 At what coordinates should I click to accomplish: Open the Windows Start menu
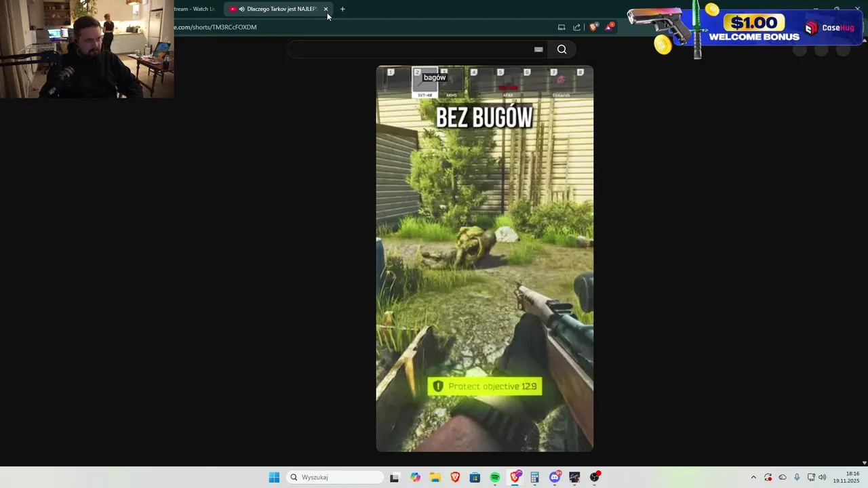[274, 477]
